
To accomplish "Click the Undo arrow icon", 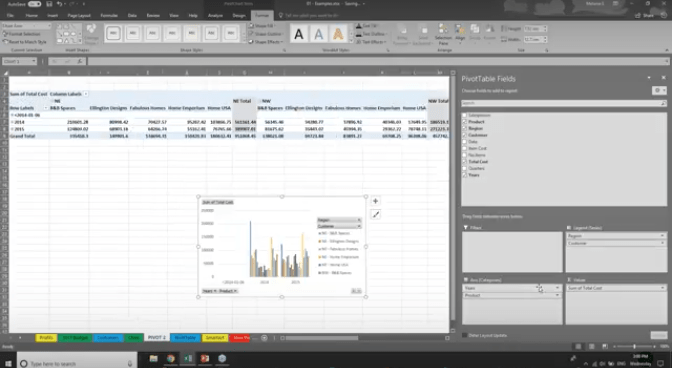I will 59,4.
